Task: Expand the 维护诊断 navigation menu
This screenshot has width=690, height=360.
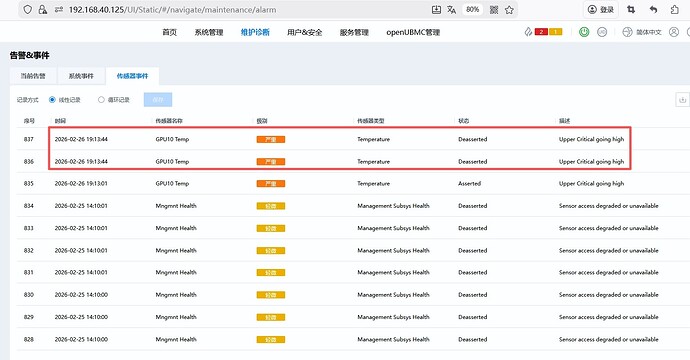Action: [x=255, y=32]
